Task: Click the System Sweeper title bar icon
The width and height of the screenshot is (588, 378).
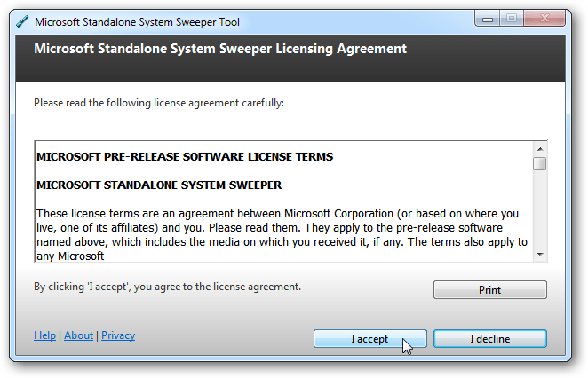Action: pyautogui.click(x=22, y=22)
